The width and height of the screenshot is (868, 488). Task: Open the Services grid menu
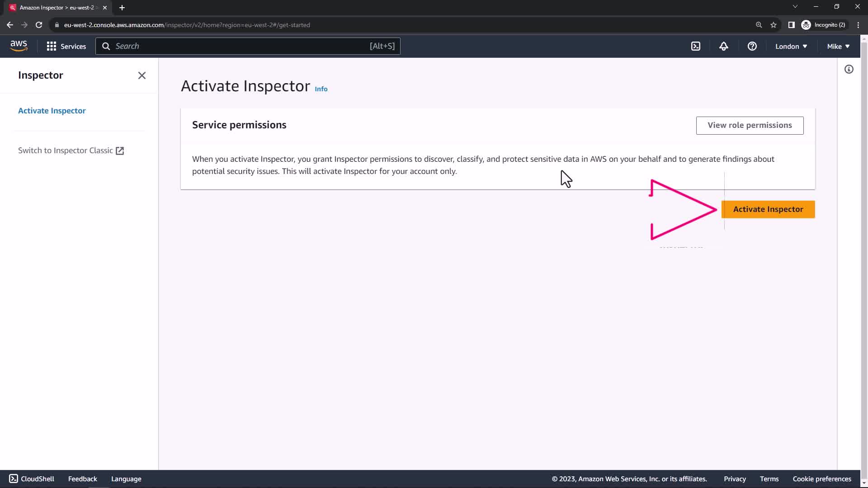pyautogui.click(x=66, y=46)
